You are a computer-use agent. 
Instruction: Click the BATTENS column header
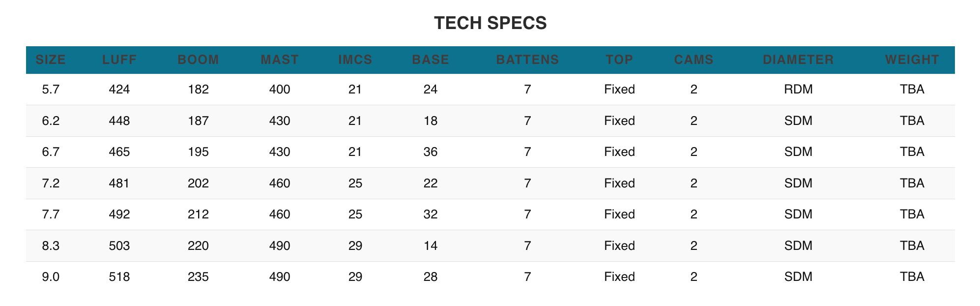[527, 60]
